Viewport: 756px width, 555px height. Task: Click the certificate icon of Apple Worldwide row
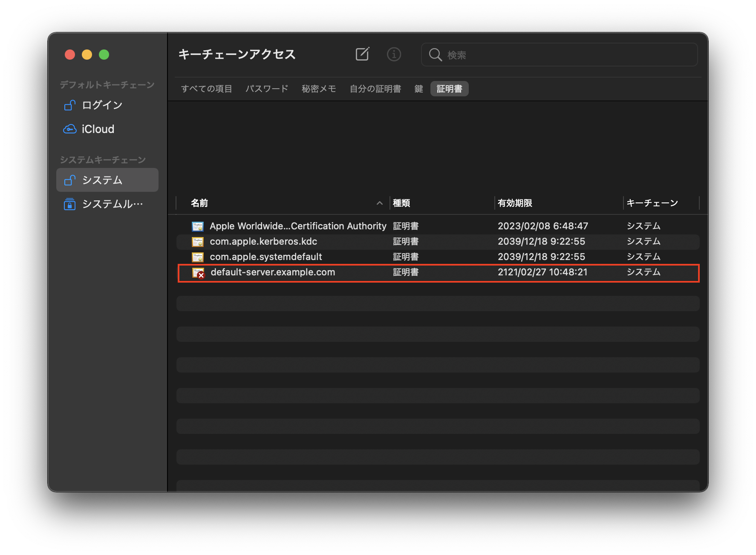198,226
